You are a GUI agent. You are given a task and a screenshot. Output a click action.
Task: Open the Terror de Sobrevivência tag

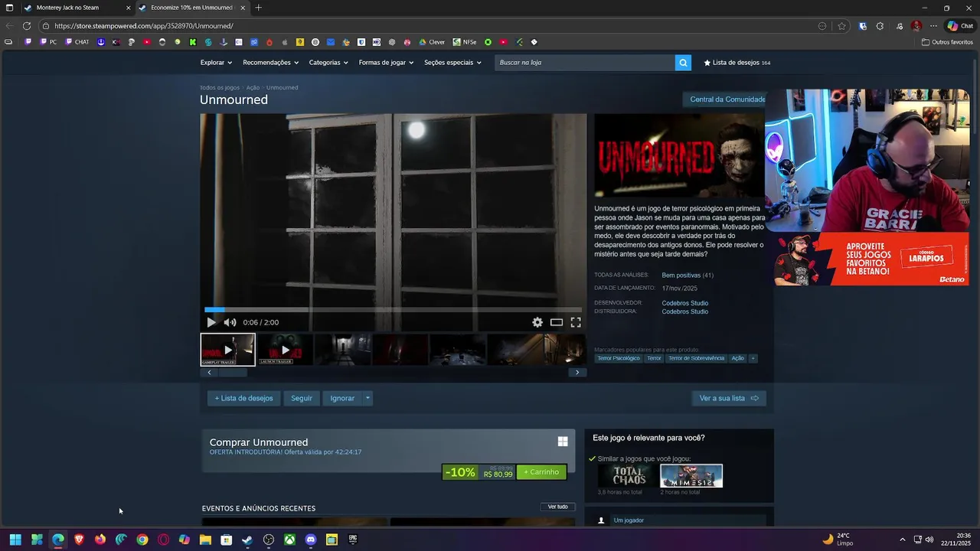[696, 358]
